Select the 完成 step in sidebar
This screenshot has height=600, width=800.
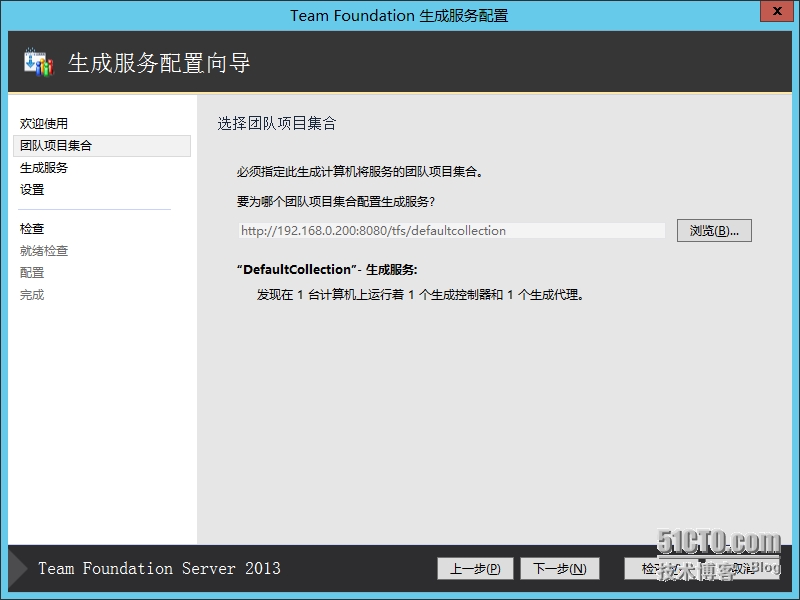[32, 295]
